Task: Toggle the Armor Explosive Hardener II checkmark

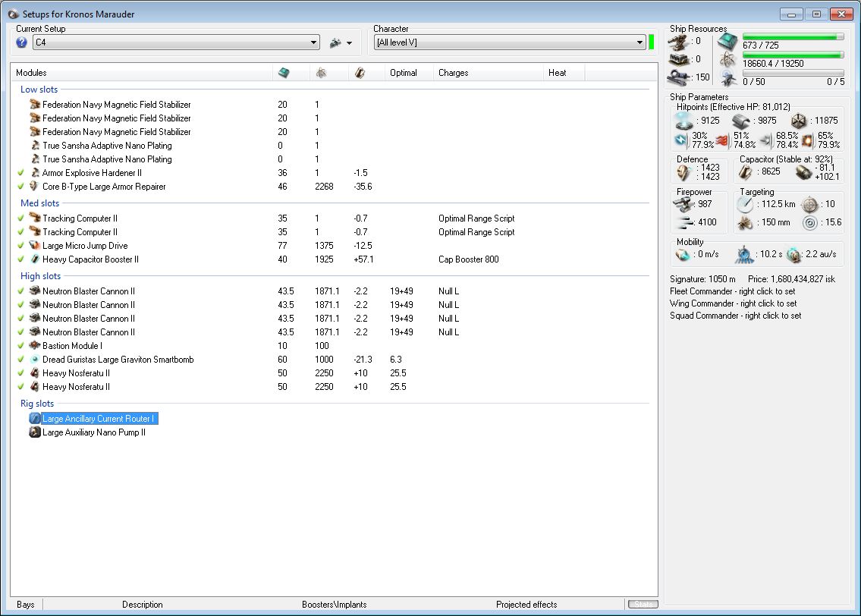Action: pyautogui.click(x=21, y=172)
